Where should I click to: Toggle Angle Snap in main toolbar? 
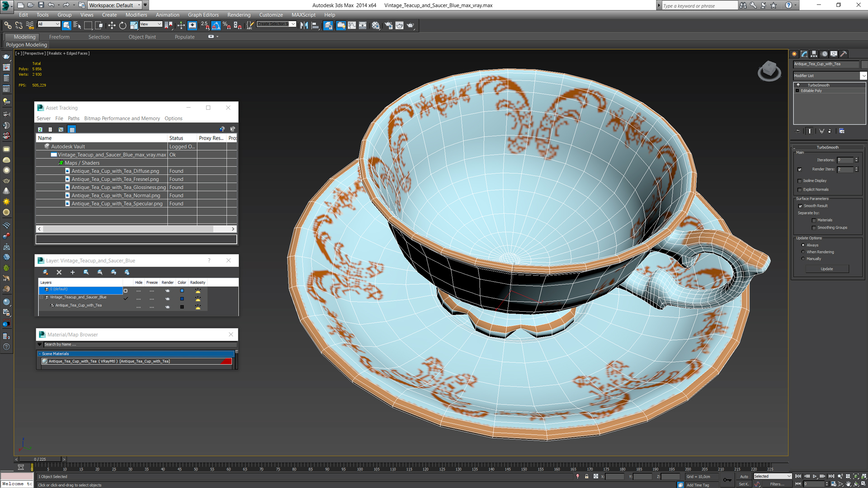click(x=216, y=25)
